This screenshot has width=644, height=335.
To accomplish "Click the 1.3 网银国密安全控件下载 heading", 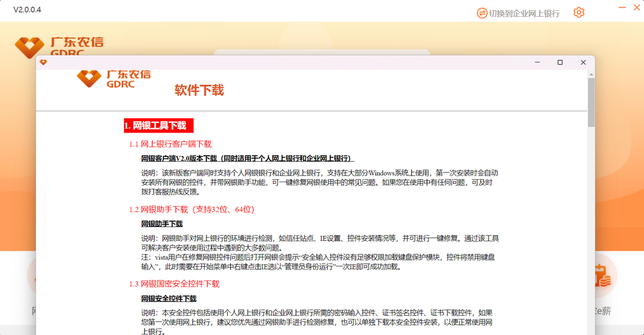I will coord(174,284).
